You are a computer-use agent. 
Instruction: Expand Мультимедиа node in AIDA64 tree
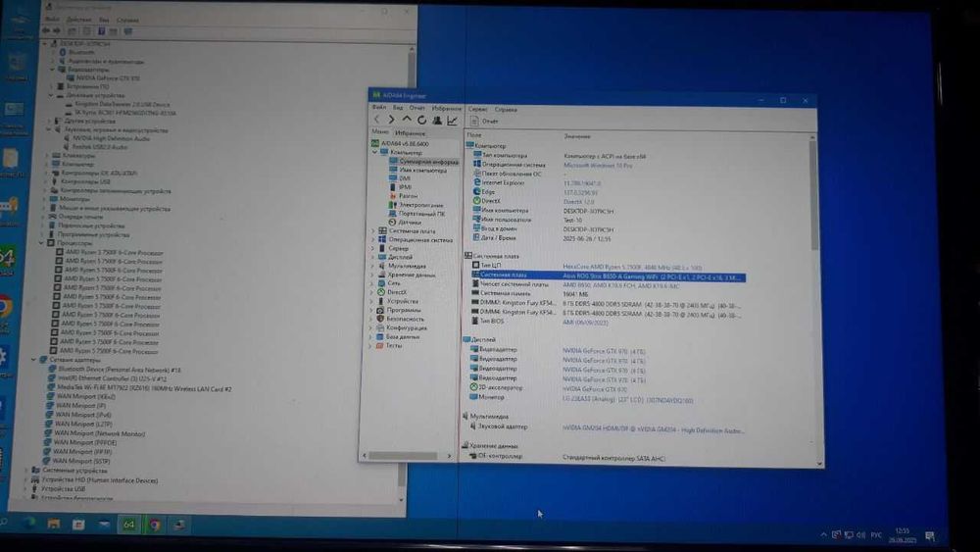click(x=373, y=266)
